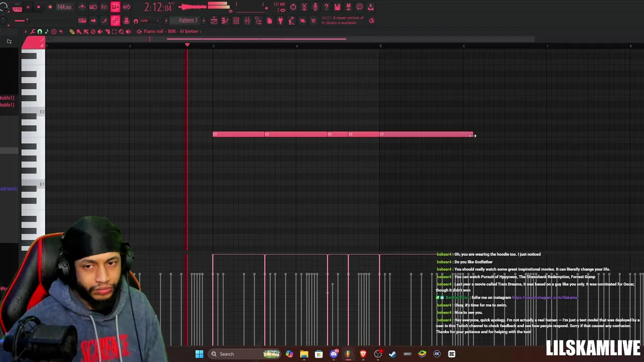Toggle the PAT/SONG mode switch
The height and width of the screenshot is (362, 644).
tap(17, 8)
